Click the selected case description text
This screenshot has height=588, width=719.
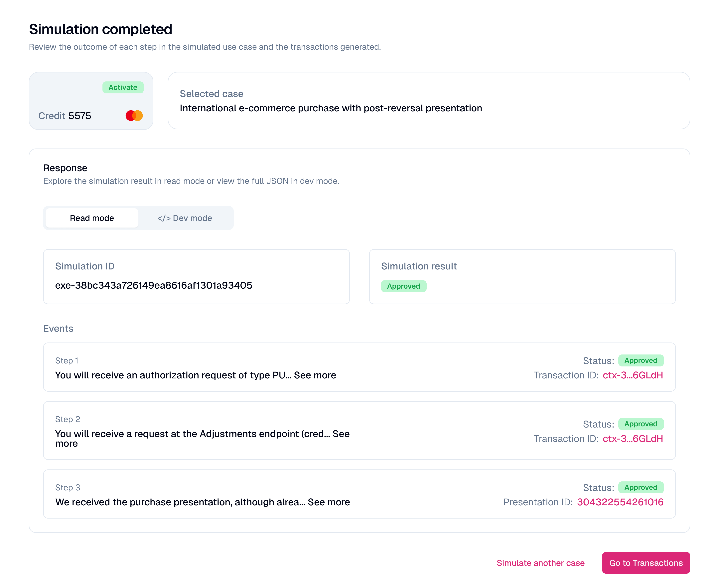(x=331, y=108)
